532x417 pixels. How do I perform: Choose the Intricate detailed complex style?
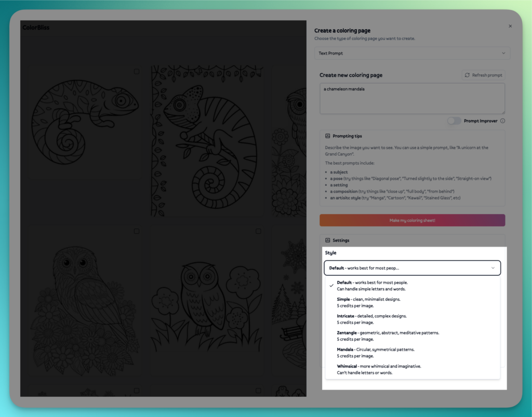click(412, 319)
